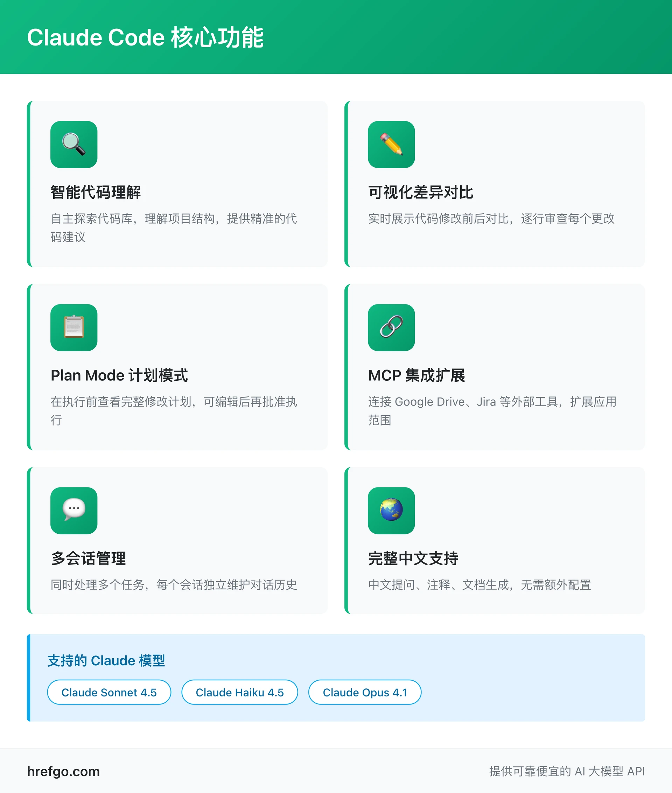This screenshot has height=793, width=672.
Task: Click the green magnifier tile in the first card
Action: pos(73,146)
